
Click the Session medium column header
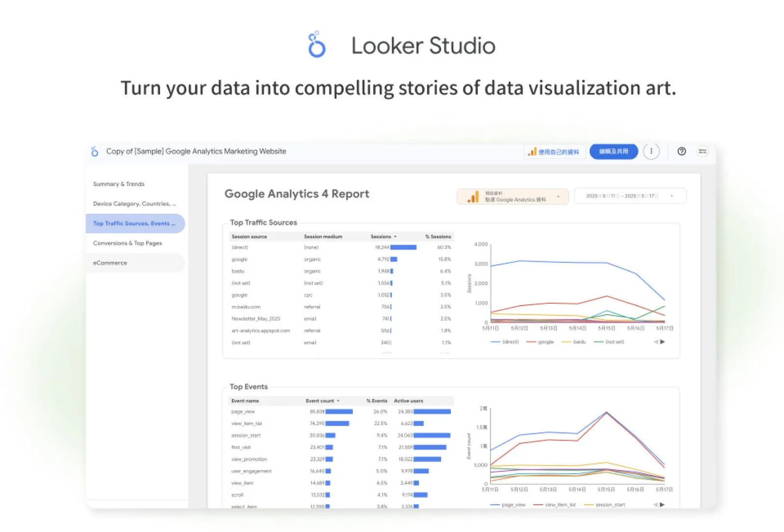tap(323, 237)
